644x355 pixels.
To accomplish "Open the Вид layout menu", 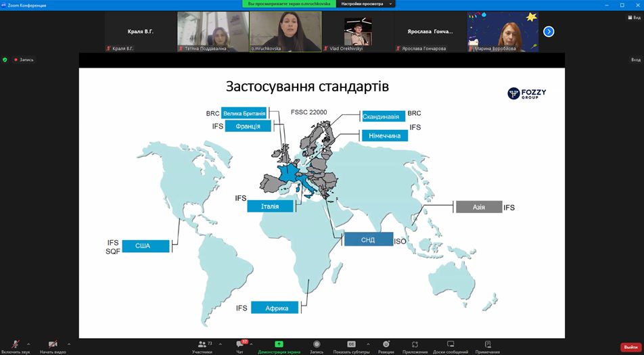I will pos(634,18).
